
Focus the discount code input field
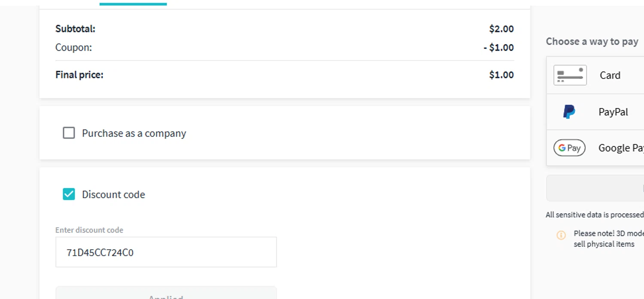[x=166, y=252]
